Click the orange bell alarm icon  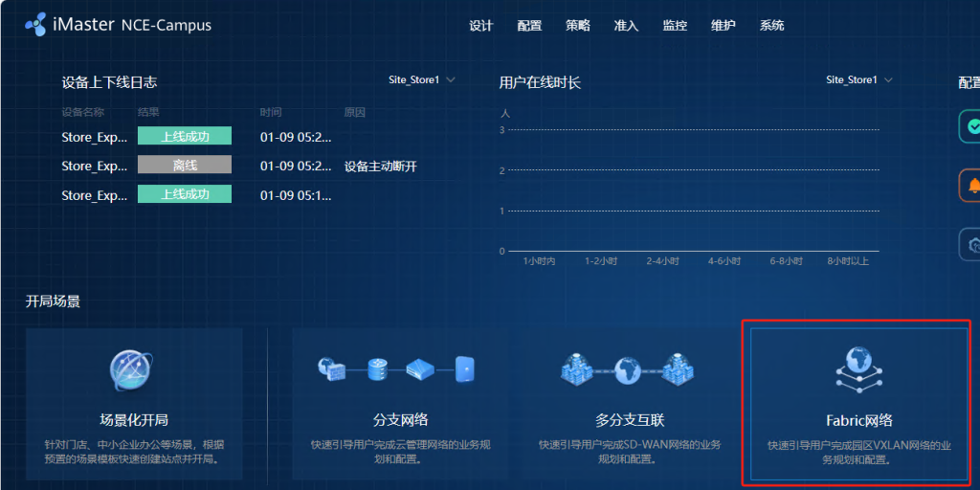(972, 185)
